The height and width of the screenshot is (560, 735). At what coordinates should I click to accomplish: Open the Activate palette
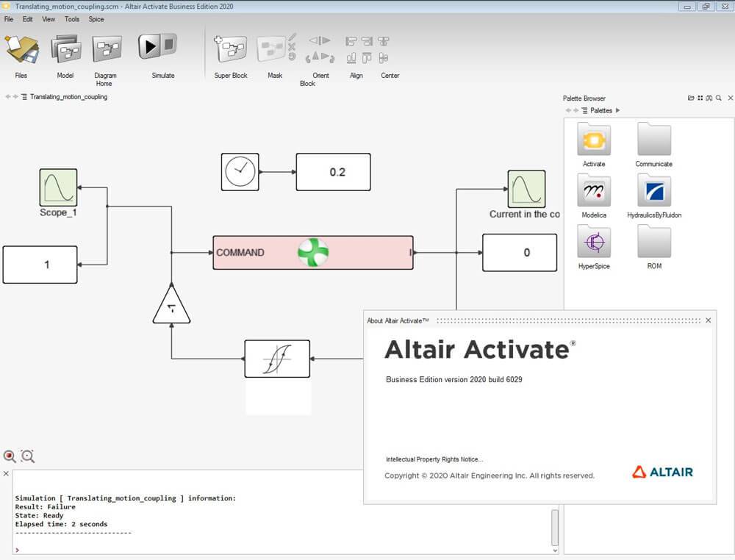point(594,140)
